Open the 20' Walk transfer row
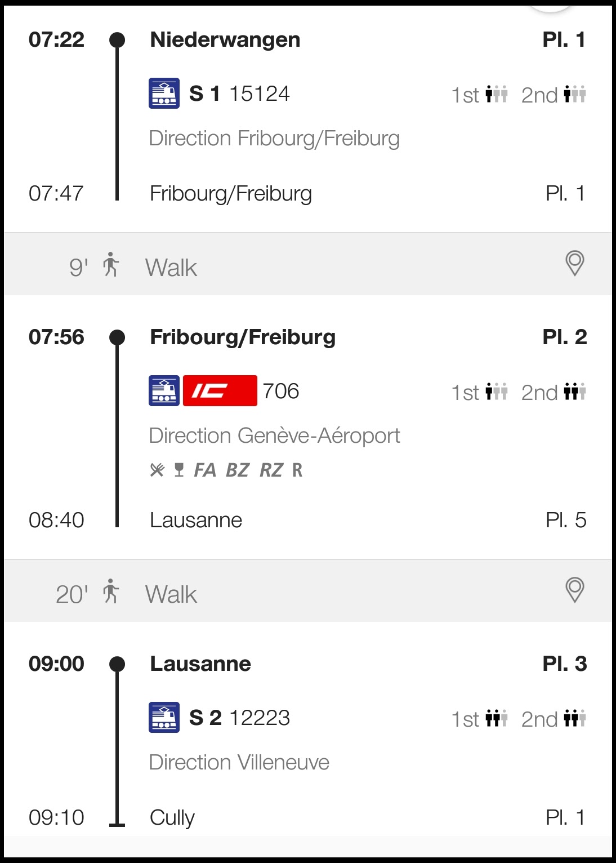 [171, 594]
